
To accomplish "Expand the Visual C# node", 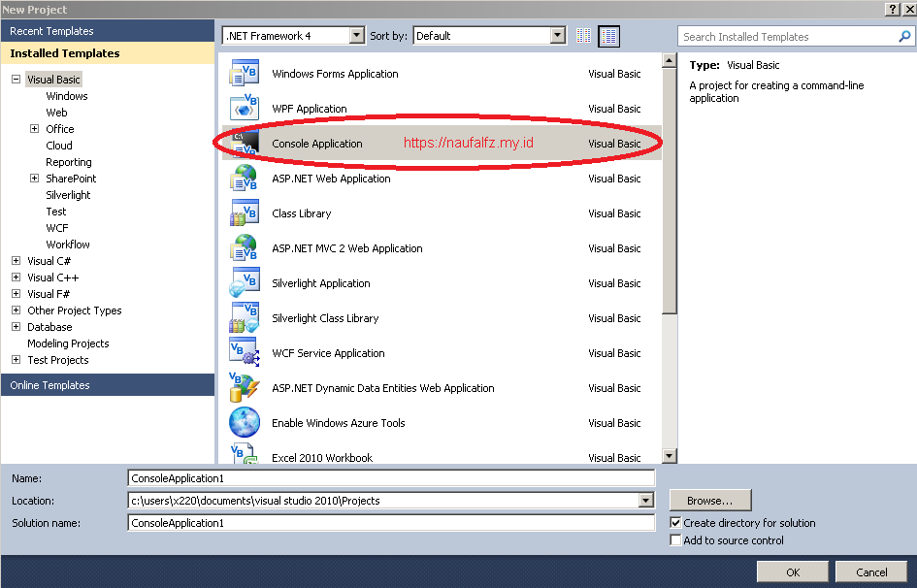I will [x=16, y=261].
